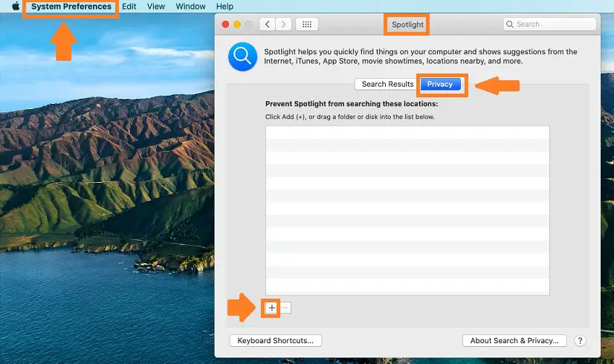
Task: Open the Help menu in menu bar
Action: coord(224,7)
